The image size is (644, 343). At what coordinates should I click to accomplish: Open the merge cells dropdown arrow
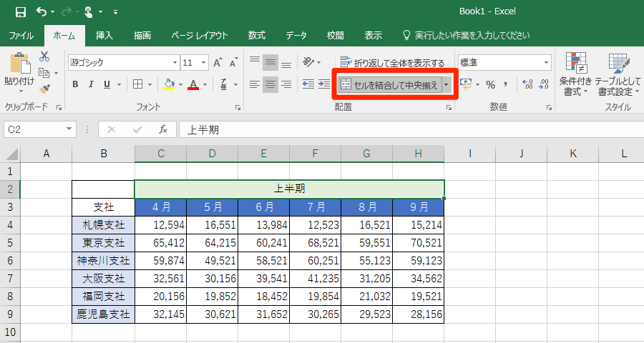(x=447, y=85)
